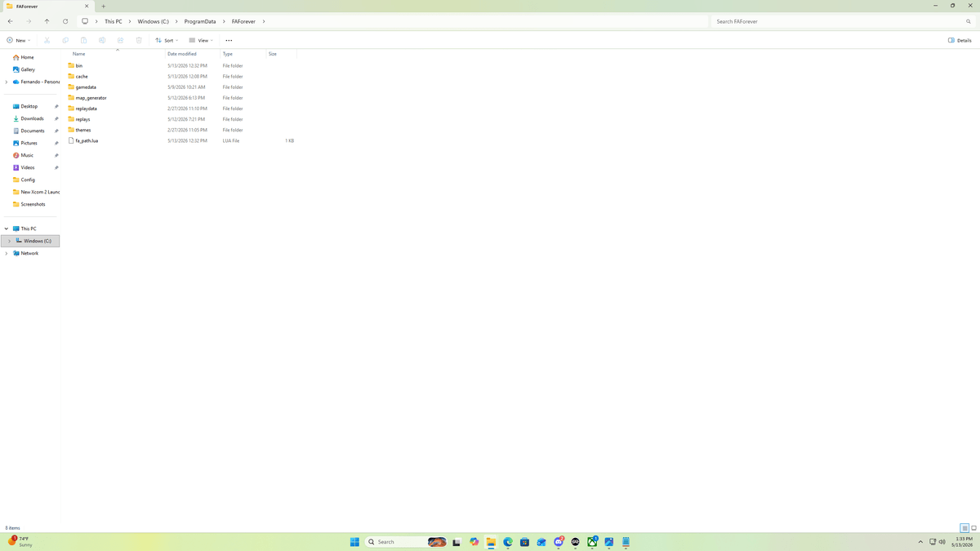Expand the Network tree node

click(7, 253)
